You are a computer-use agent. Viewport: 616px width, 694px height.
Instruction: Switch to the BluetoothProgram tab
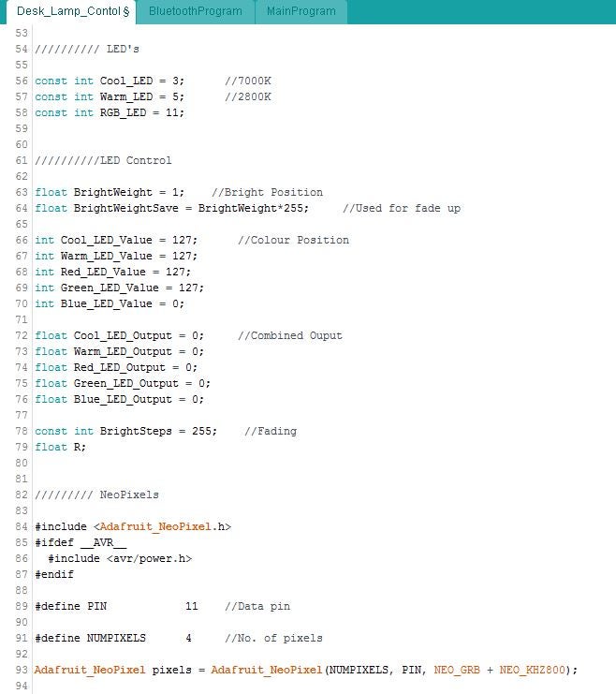coord(195,11)
